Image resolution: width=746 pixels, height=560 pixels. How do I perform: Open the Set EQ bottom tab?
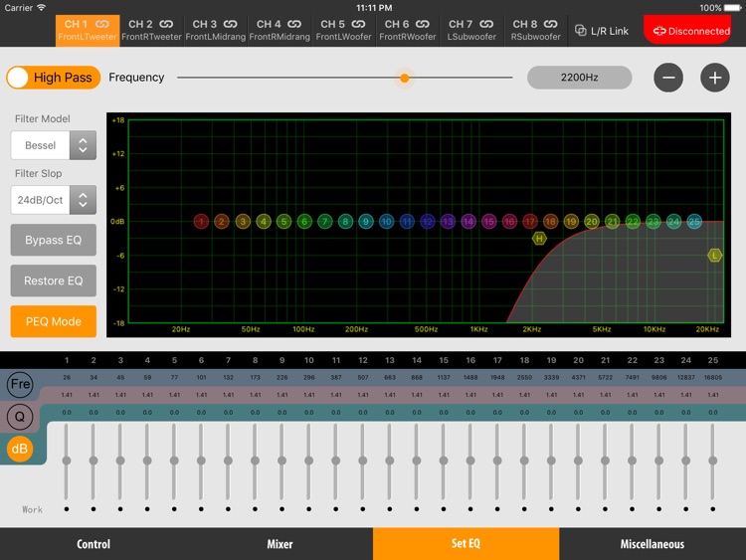point(466,544)
